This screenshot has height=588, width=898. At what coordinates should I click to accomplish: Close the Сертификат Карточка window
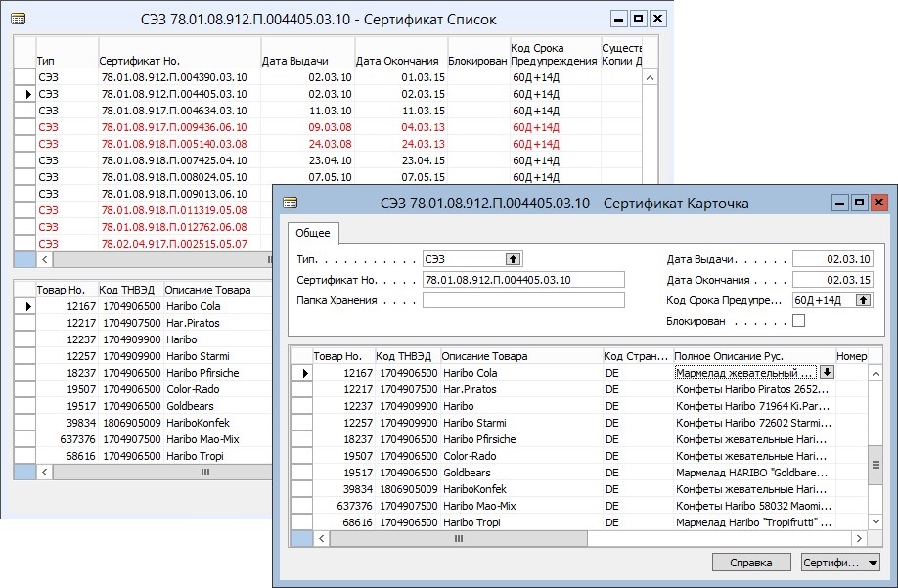point(879,203)
